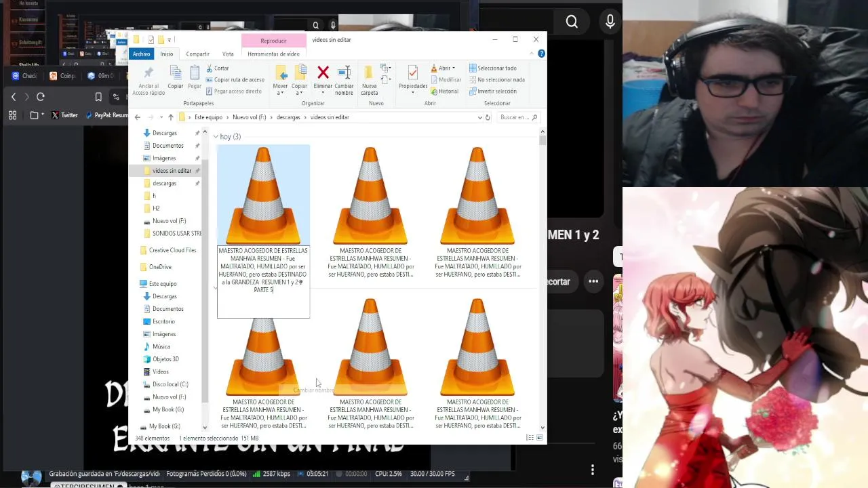The image size is (868, 488).
Task: Click the browser bookmark icon
Action: point(98,97)
